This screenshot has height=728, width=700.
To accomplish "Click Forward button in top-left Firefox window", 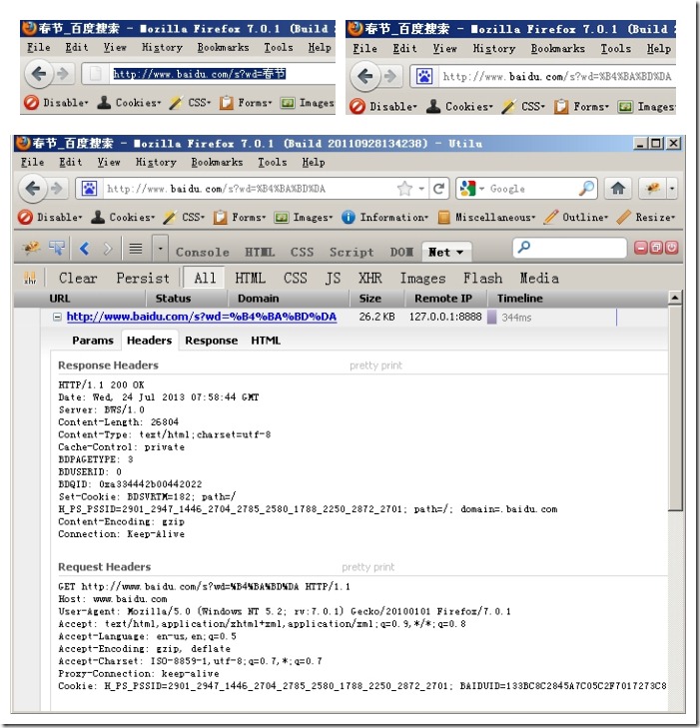I will click(63, 73).
